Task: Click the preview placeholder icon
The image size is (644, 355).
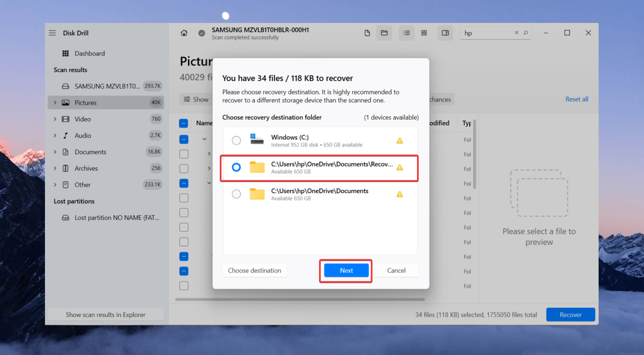Action: tap(539, 193)
